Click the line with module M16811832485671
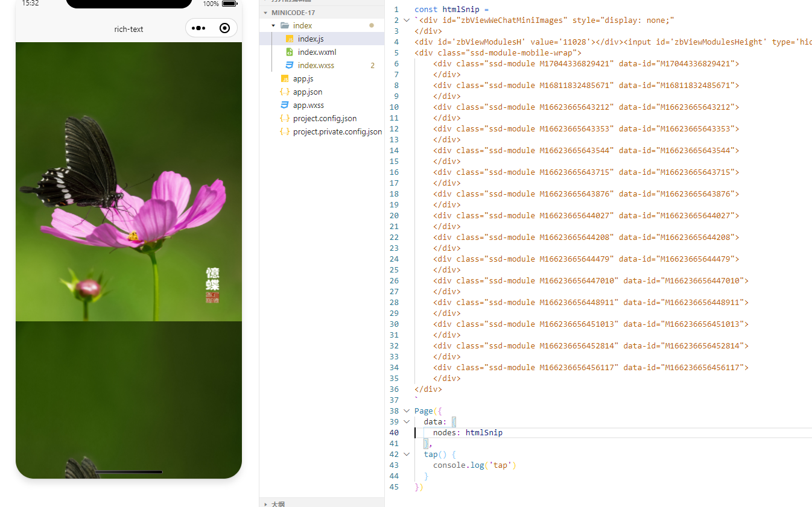812x507 pixels. pyautogui.click(x=586, y=86)
